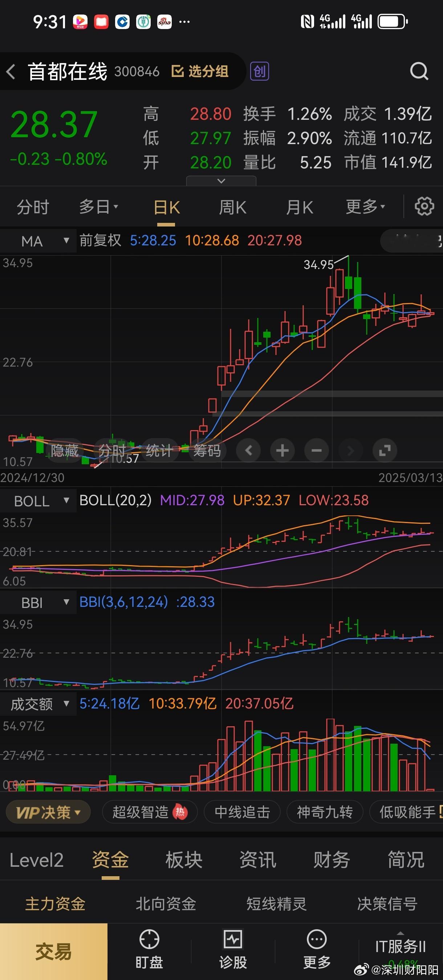443x980 pixels.
Task: Open 财务 tab
Action: tap(332, 860)
